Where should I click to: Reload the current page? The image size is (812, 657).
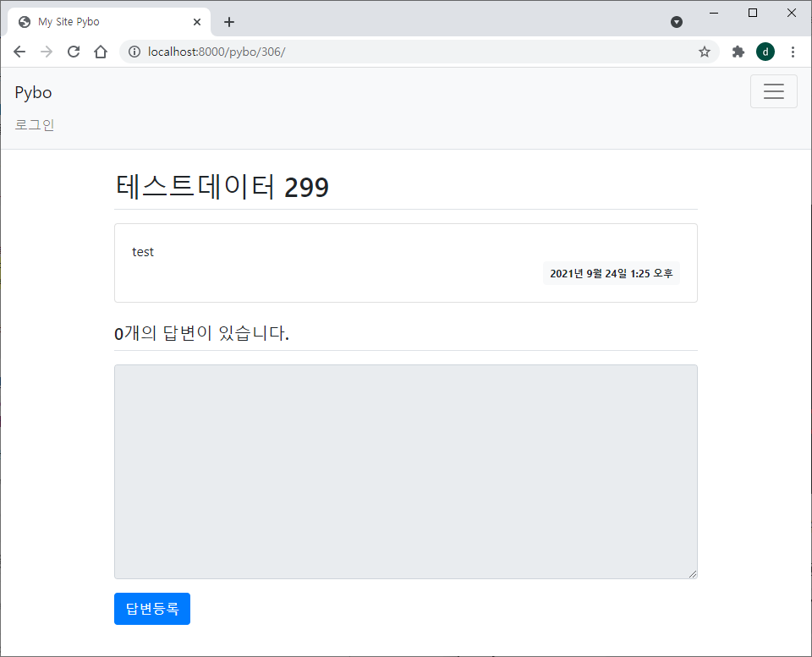pyautogui.click(x=74, y=52)
